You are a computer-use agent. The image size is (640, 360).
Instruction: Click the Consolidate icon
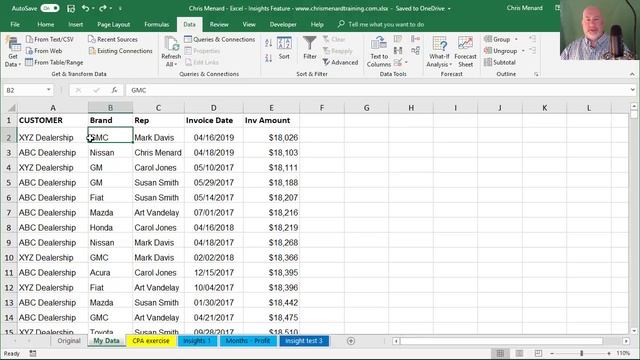tap(416, 39)
